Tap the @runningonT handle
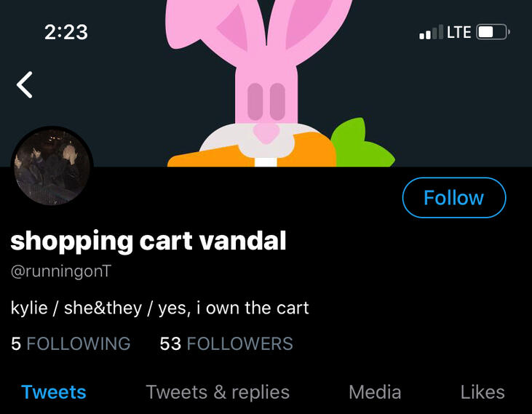This screenshot has height=414, width=532. pos(60,271)
